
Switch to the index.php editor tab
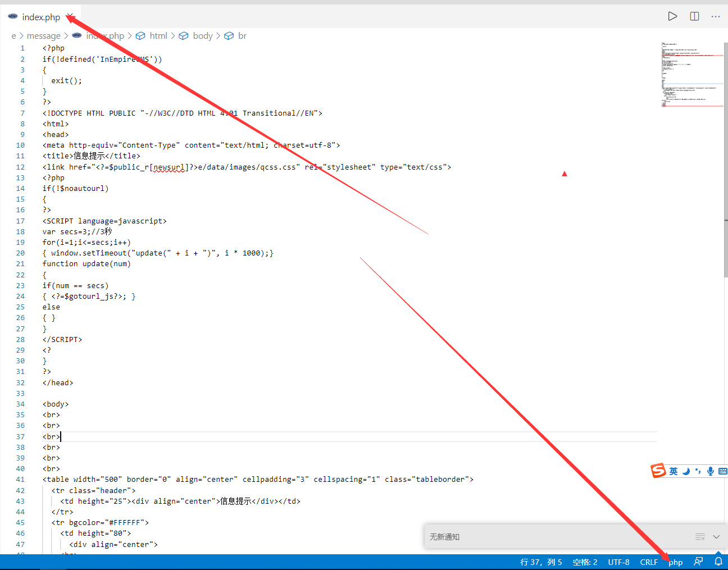(x=42, y=17)
